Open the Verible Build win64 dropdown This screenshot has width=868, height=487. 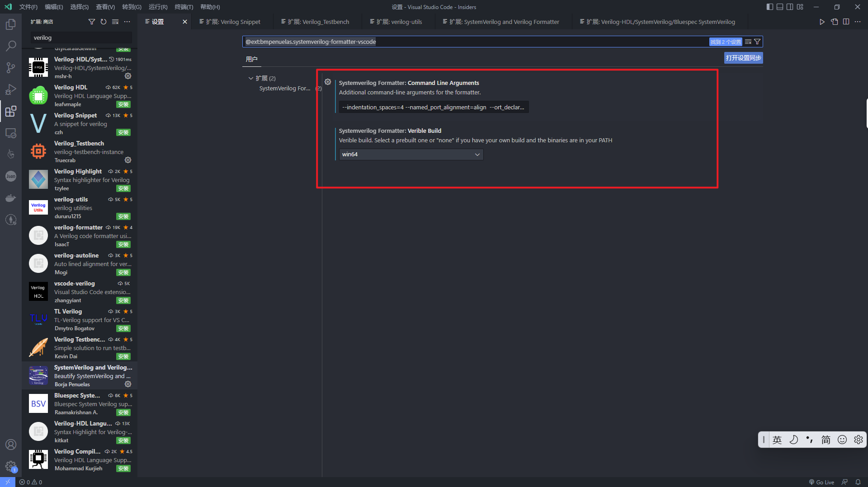point(410,154)
